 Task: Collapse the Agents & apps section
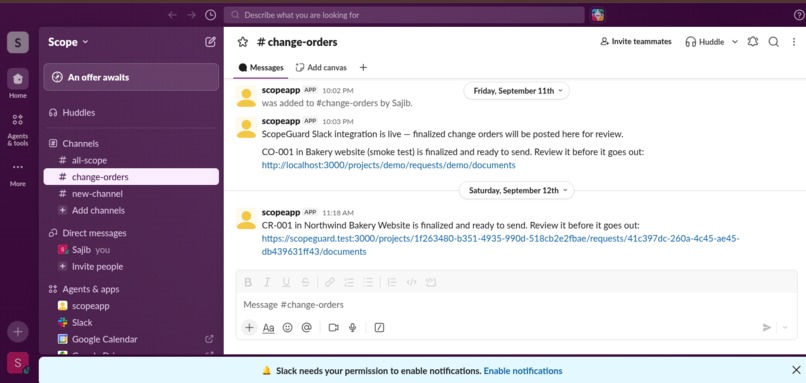tap(90, 289)
